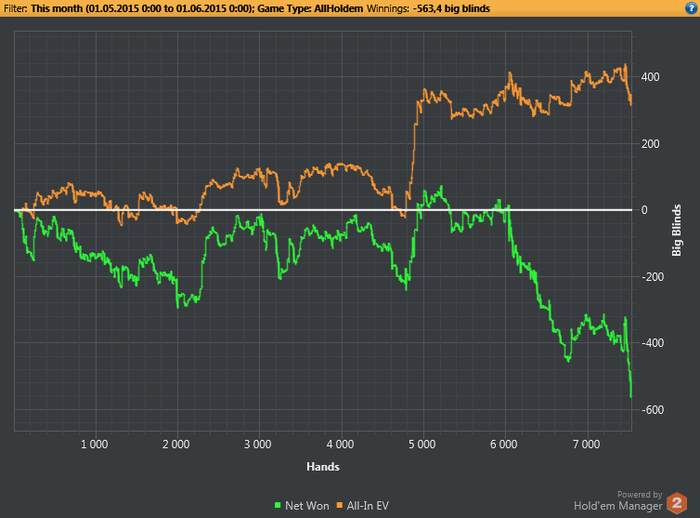
Task: Click the '-400' big blinds axis label
Action: click(x=652, y=343)
